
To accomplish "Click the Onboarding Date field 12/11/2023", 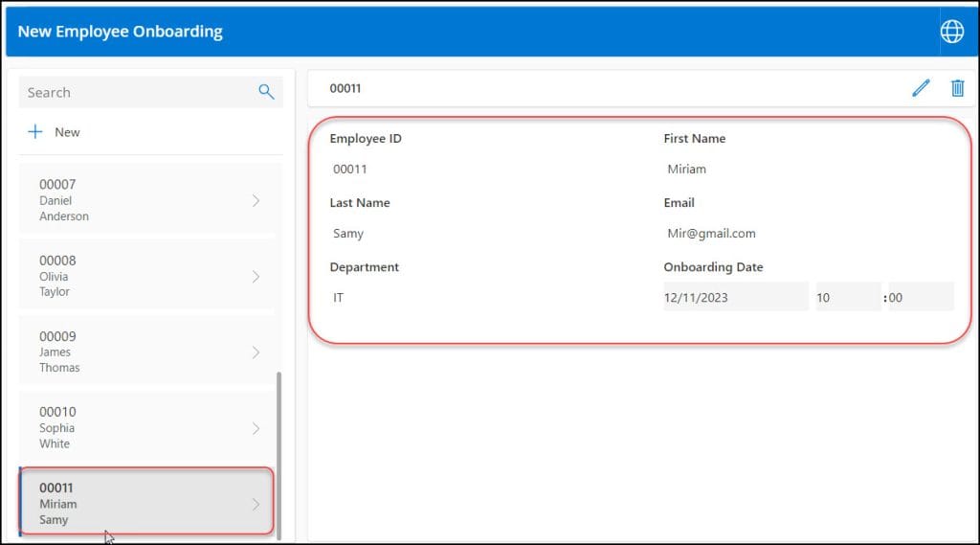I will 736,297.
